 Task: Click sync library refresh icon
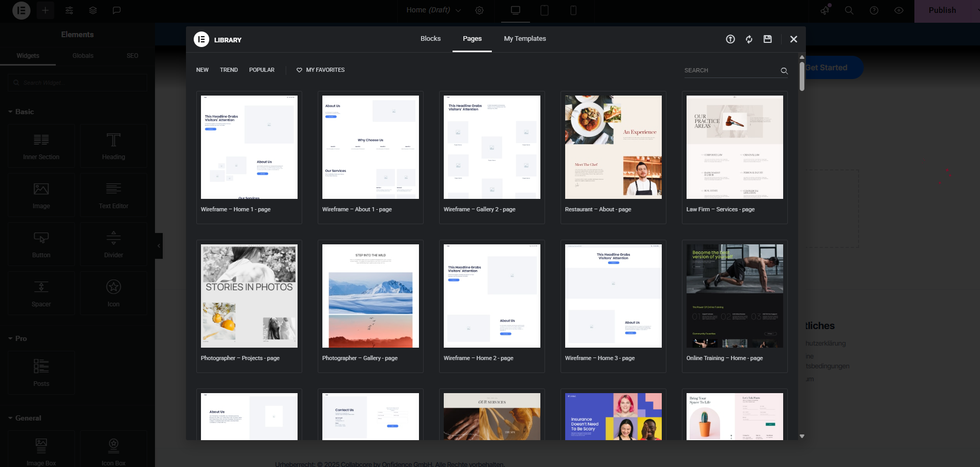[x=749, y=39]
